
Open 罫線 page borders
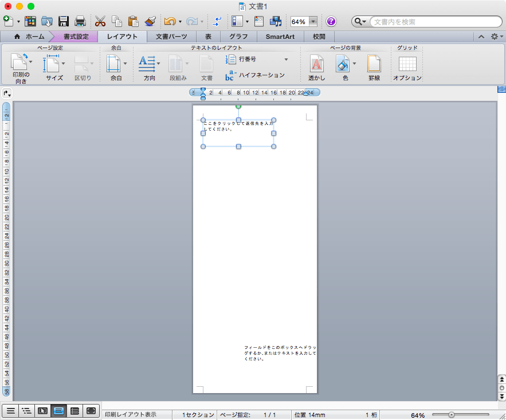click(374, 68)
